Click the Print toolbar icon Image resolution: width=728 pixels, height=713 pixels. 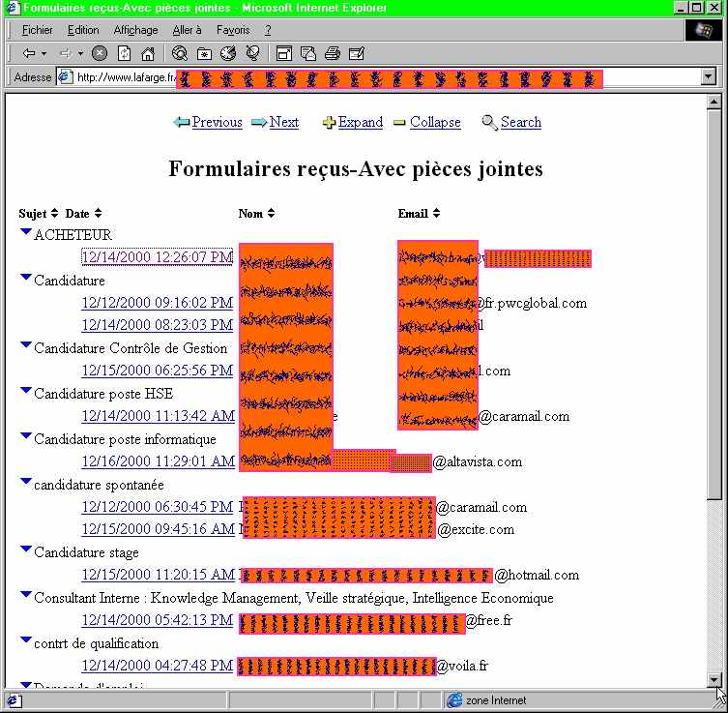pos(333,53)
